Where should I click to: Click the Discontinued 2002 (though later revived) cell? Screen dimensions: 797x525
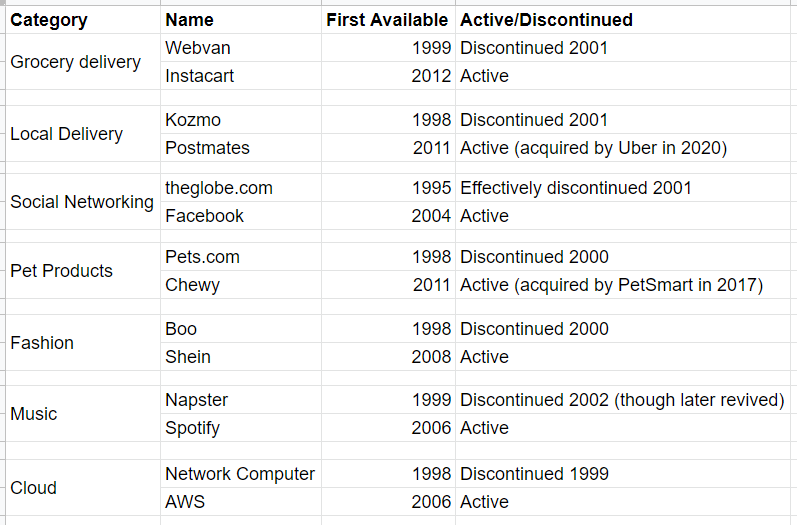click(x=626, y=400)
